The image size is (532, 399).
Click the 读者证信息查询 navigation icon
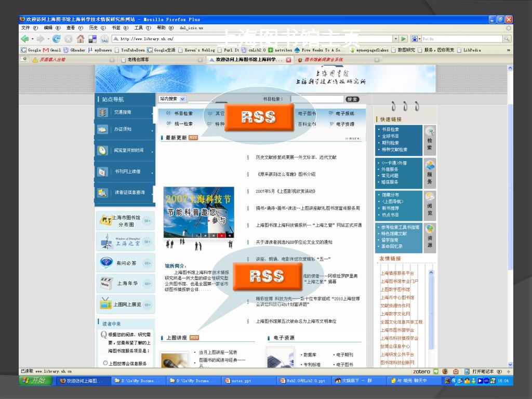click(102, 193)
